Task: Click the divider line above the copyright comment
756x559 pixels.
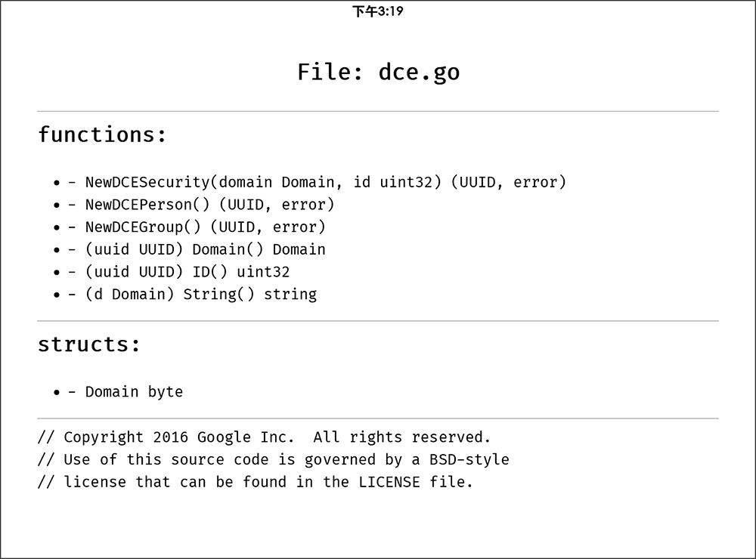Action: point(378,418)
